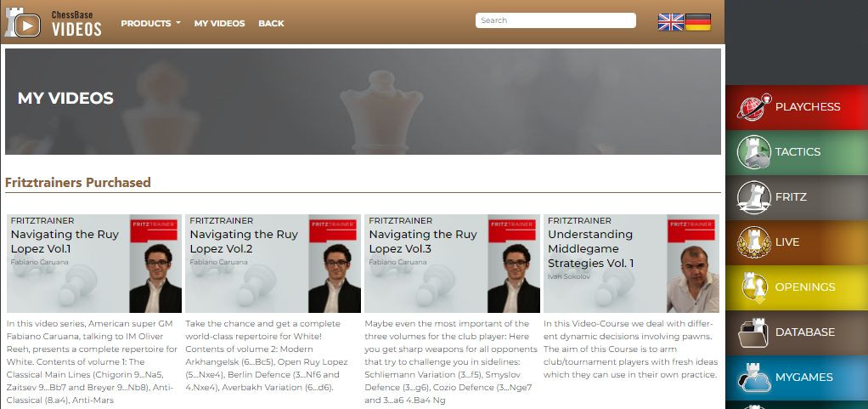Open the FRITZ sidebar label

point(791,196)
